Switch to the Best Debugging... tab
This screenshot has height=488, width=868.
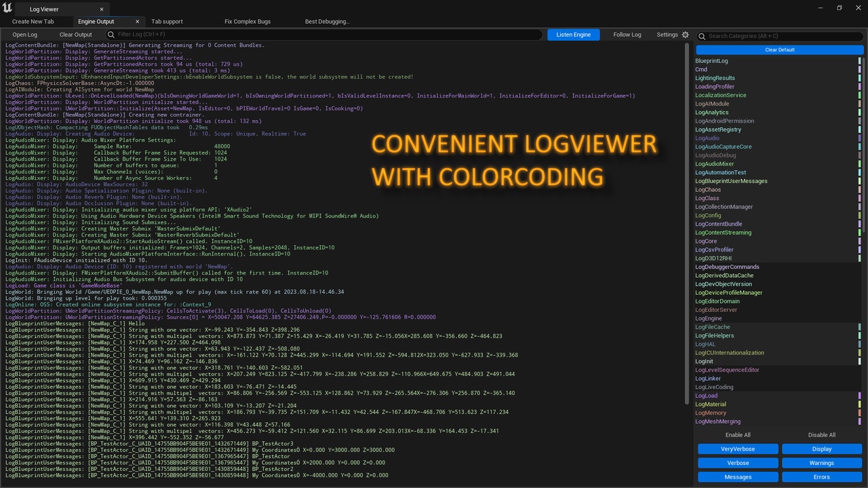[328, 22]
